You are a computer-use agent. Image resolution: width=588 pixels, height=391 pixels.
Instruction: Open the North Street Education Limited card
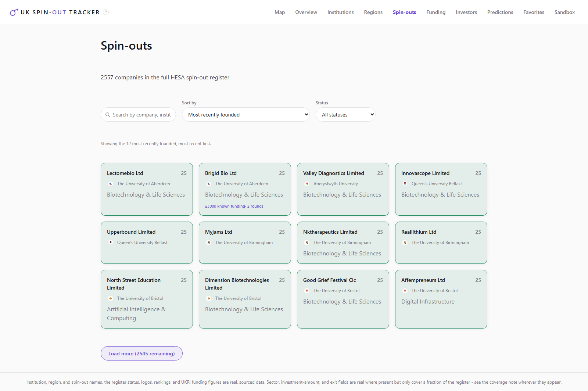tap(147, 299)
